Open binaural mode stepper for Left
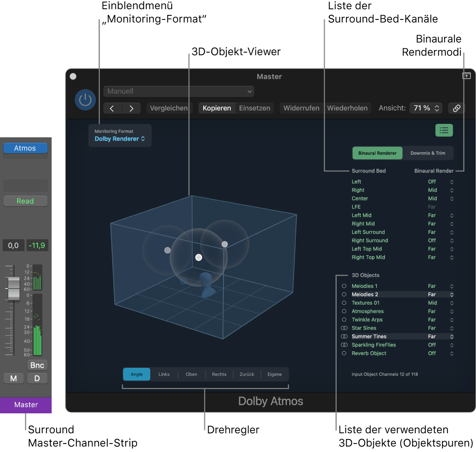This screenshot has width=476, height=452. pyautogui.click(x=452, y=182)
